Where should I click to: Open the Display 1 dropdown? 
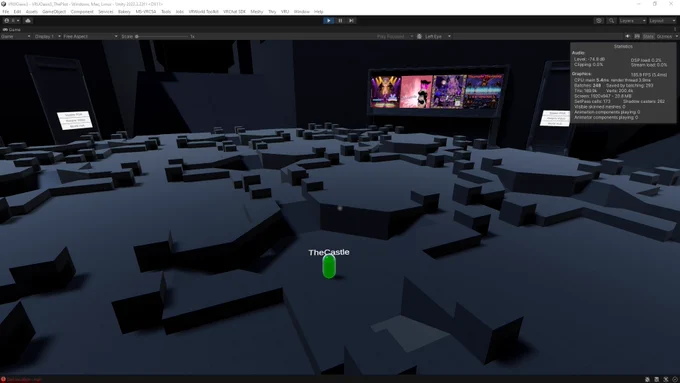[x=47, y=36]
